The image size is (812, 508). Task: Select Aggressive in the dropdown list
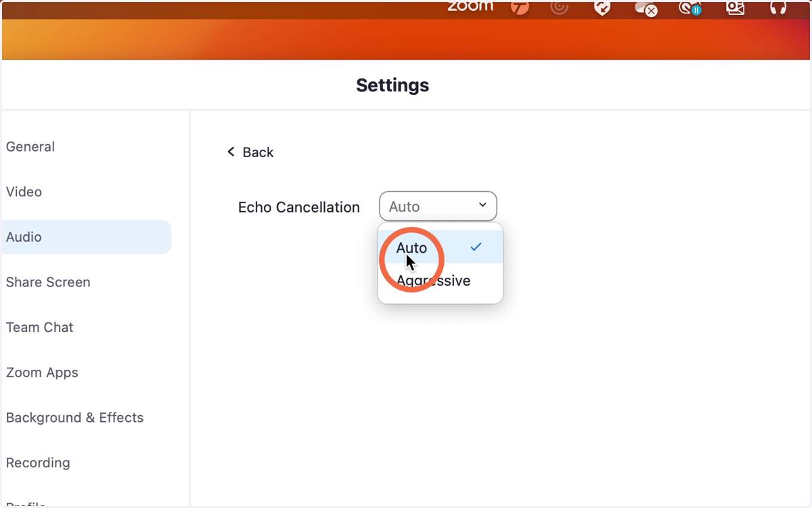[x=441, y=280]
